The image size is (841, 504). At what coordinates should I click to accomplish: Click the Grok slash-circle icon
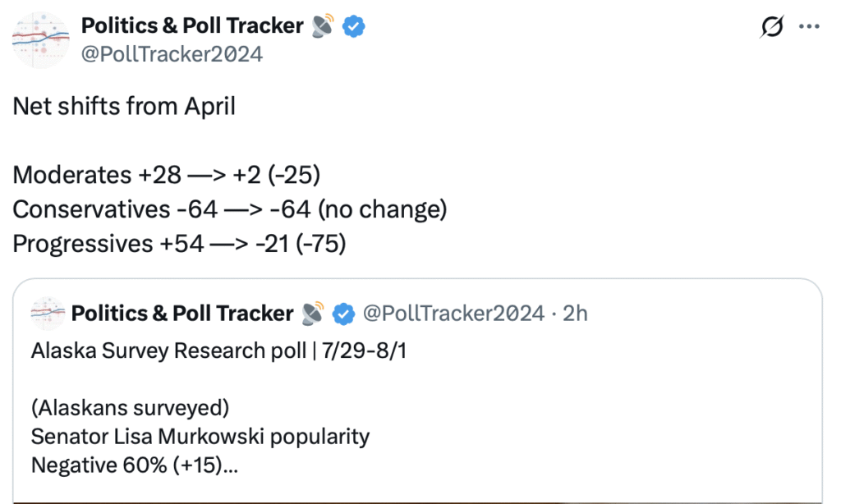[772, 27]
